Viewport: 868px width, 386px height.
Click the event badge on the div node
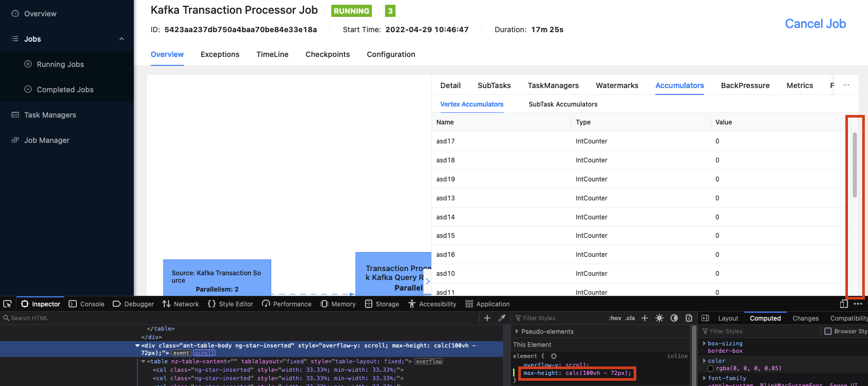coord(181,353)
